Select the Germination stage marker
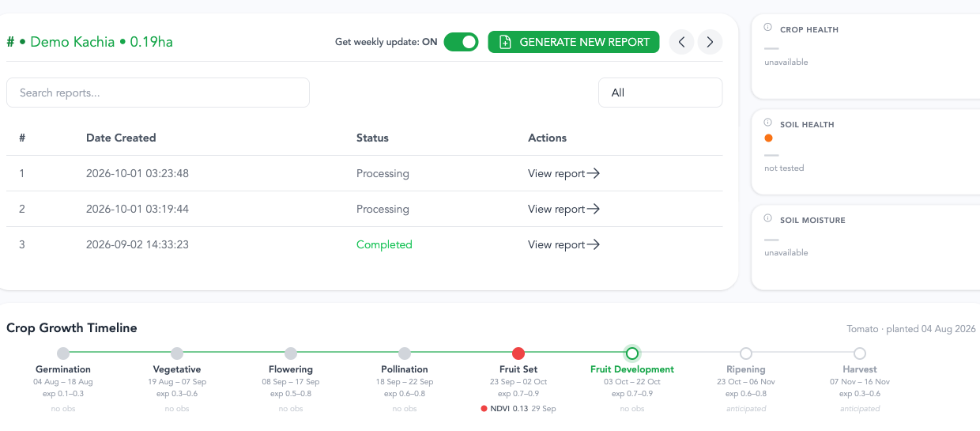Screen dimensions: 980x431 (63, 353)
